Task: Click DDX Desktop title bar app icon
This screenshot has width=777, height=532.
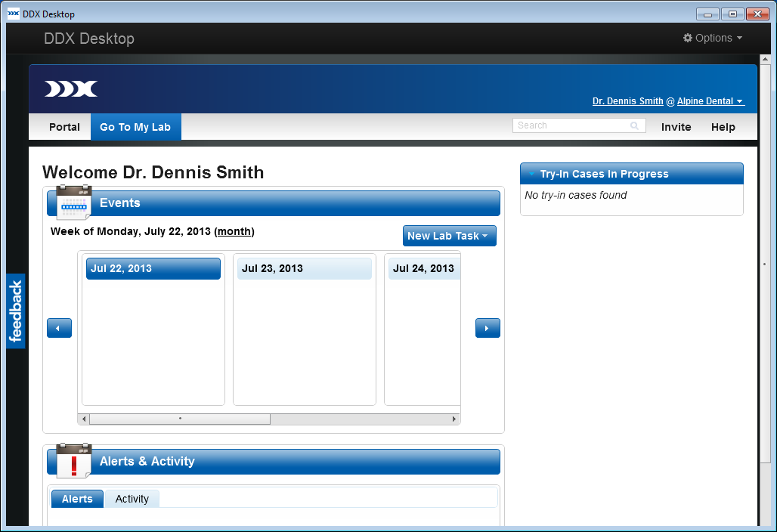Action: [x=13, y=14]
